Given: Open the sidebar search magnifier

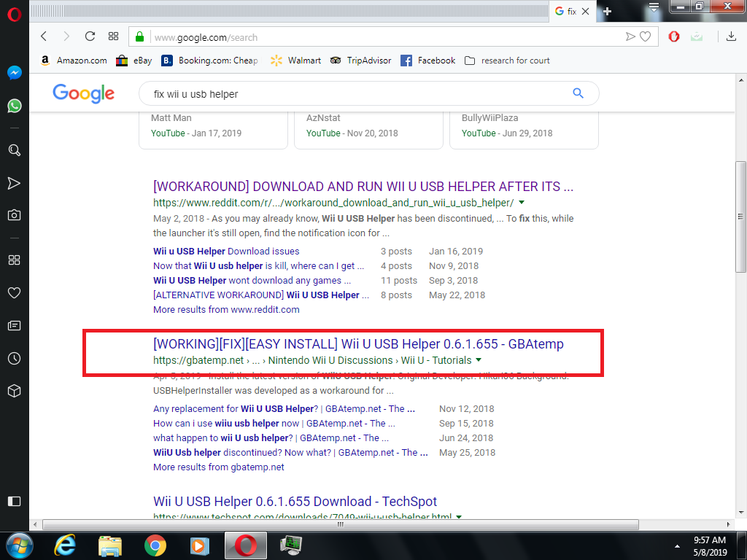Looking at the screenshot, I should coord(15,150).
